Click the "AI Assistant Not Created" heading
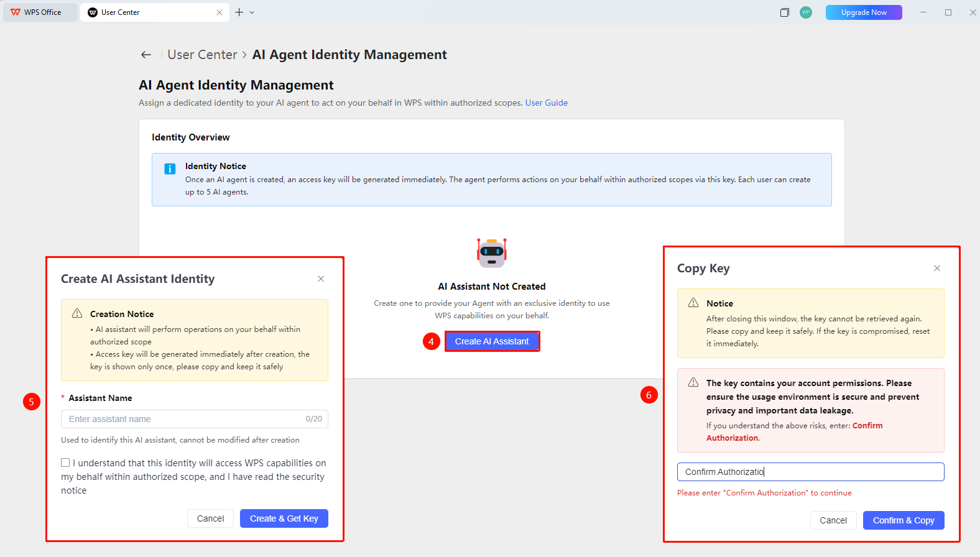 (492, 287)
